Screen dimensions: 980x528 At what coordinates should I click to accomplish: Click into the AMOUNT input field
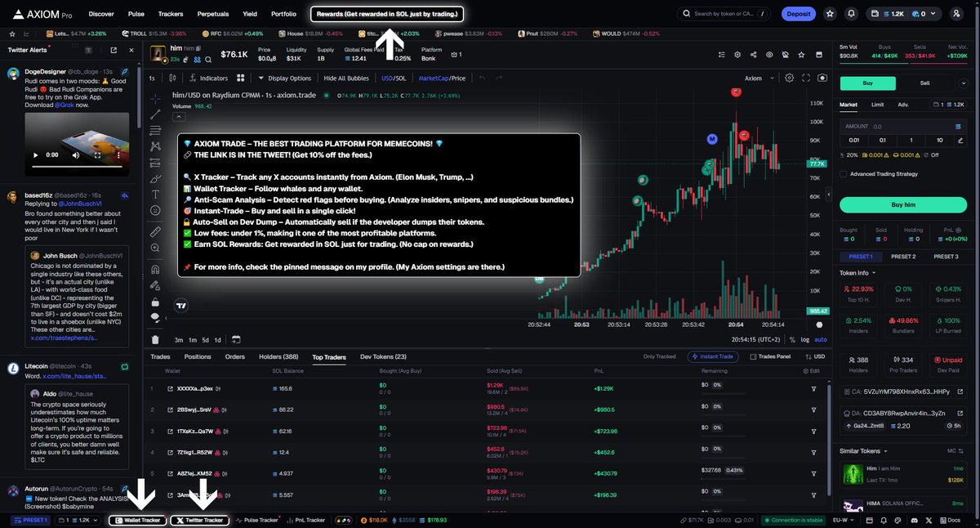pyautogui.click(x=902, y=127)
